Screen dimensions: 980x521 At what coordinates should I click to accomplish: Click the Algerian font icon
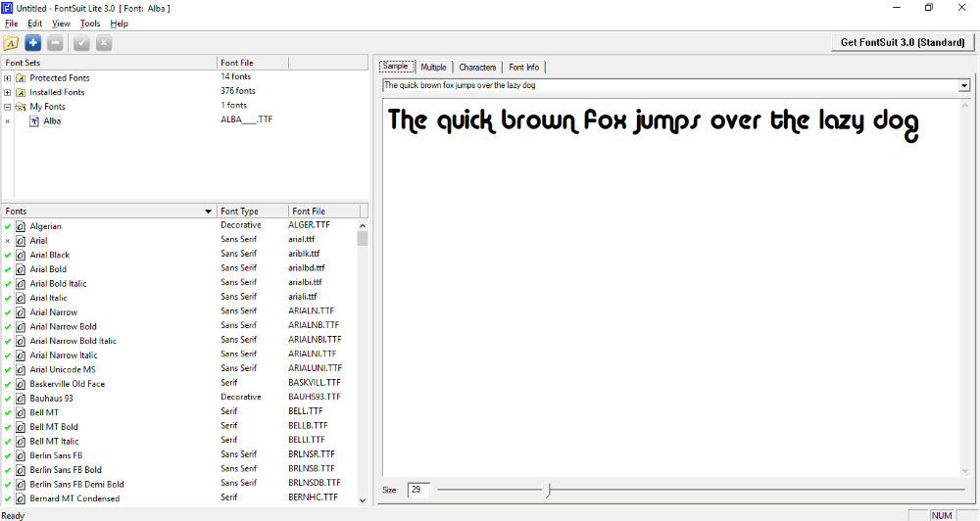pyautogui.click(x=21, y=226)
